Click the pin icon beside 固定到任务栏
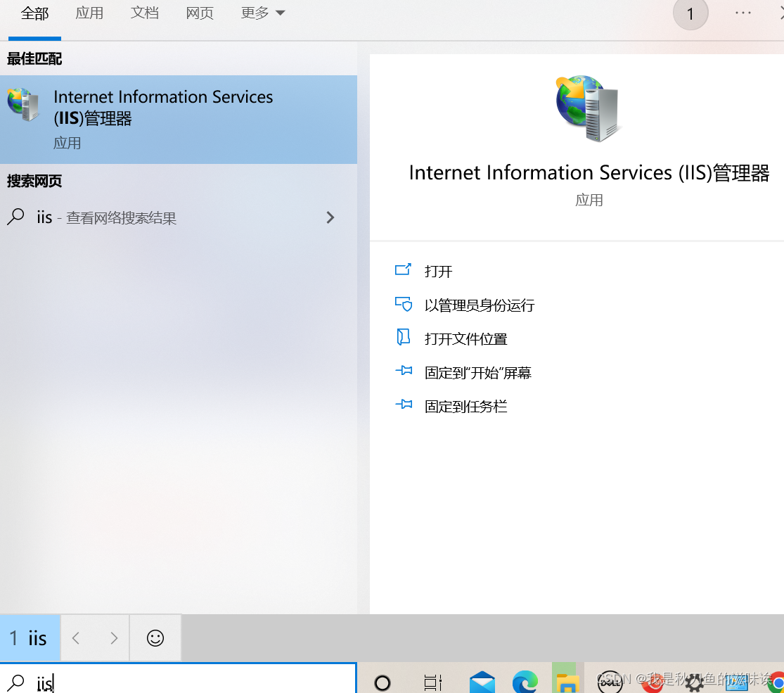This screenshot has width=784, height=693. pos(404,405)
